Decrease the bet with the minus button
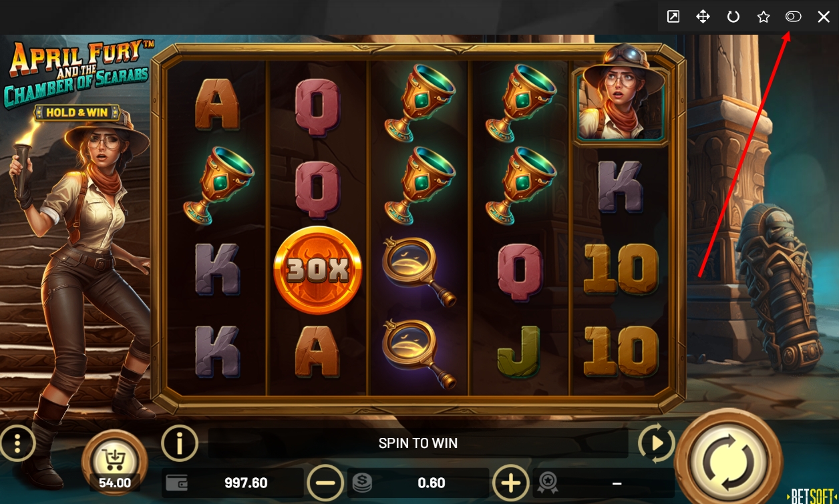Viewport: 839px width, 504px height. click(325, 483)
